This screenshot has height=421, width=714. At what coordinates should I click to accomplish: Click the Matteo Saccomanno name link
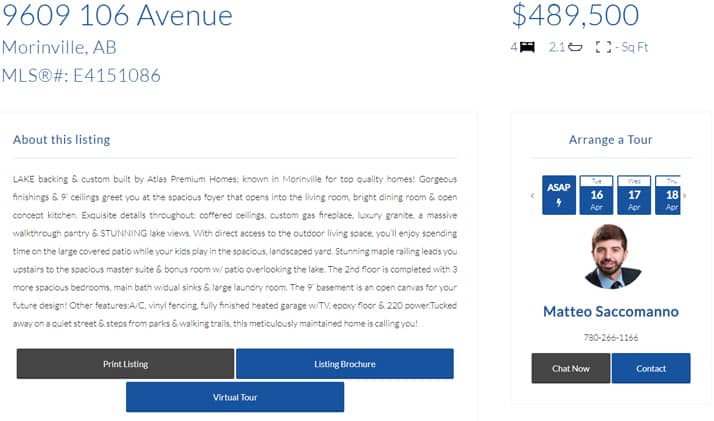tap(611, 311)
